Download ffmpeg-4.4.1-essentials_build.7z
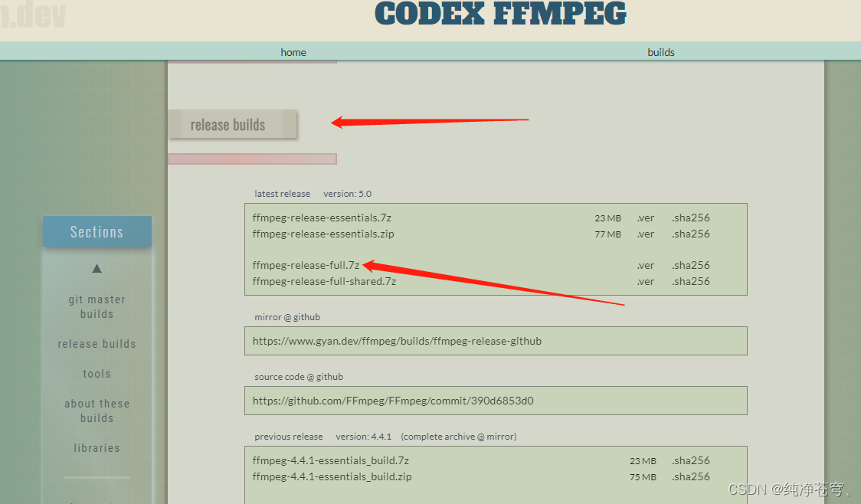The image size is (861, 504). (331, 460)
